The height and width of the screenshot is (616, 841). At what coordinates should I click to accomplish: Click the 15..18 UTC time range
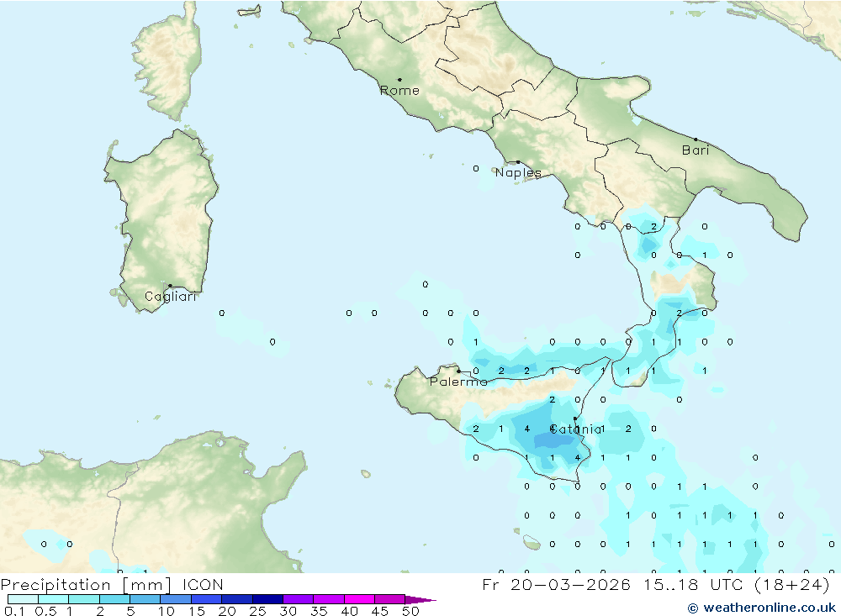pyautogui.click(x=694, y=585)
